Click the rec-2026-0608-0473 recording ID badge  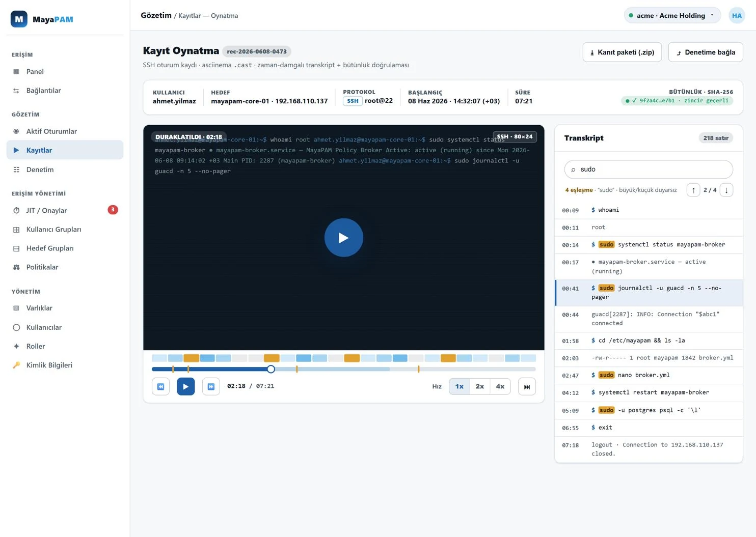257,51
